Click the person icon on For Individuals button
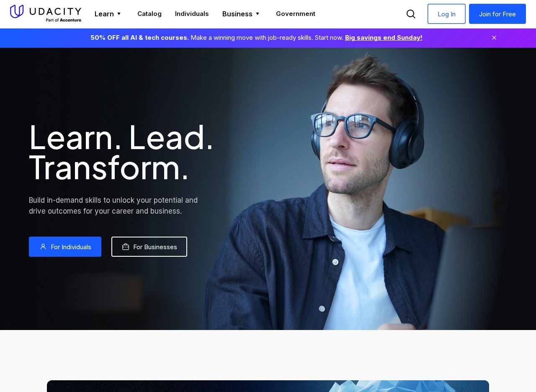The image size is (536, 392). pos(43,247)
